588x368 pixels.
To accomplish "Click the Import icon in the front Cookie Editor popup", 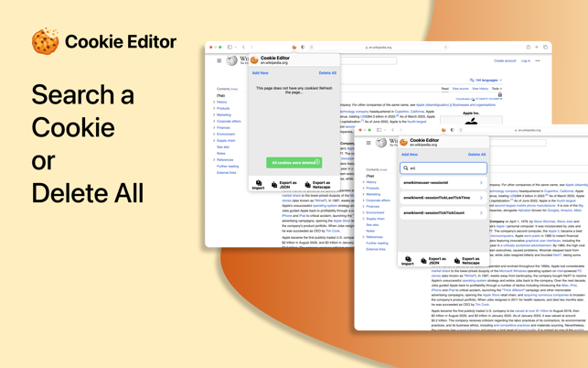I will (x=408, y=261).
